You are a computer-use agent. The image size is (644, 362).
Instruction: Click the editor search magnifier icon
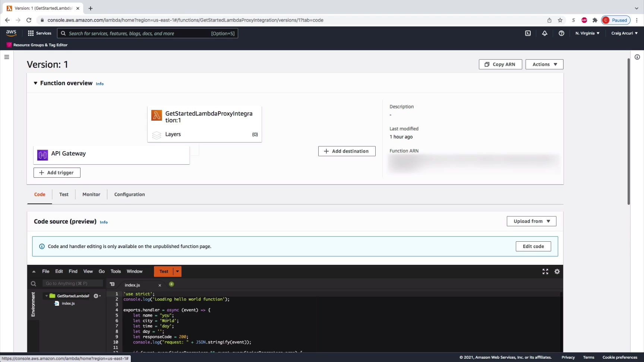pos(34,284)
